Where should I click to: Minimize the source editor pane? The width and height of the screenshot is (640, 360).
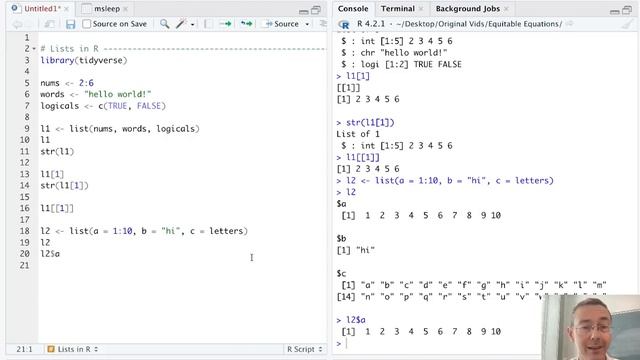click(x=304, y=11)
